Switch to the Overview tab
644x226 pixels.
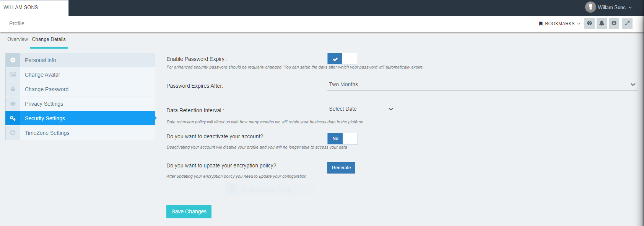(18, 39)
